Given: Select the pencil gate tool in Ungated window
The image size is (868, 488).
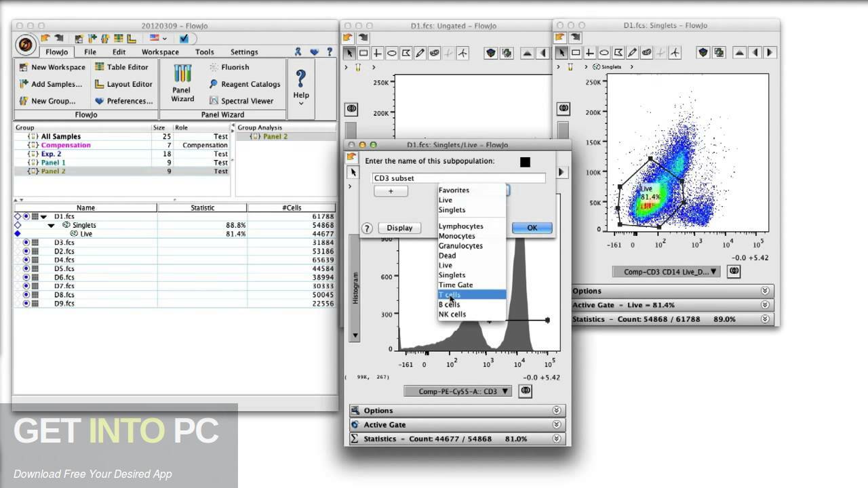Looking at the screenshot, I should point(420,53).
